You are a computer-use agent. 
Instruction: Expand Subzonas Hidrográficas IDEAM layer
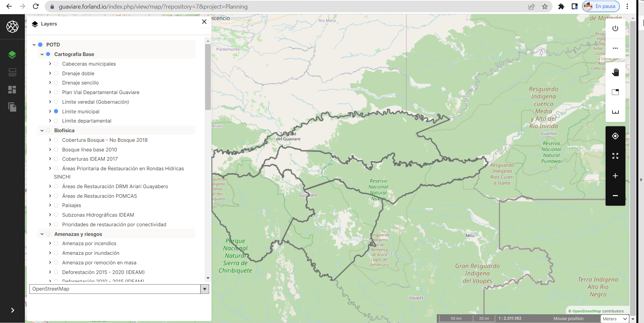pyautogui.click(x=50, y=215)
